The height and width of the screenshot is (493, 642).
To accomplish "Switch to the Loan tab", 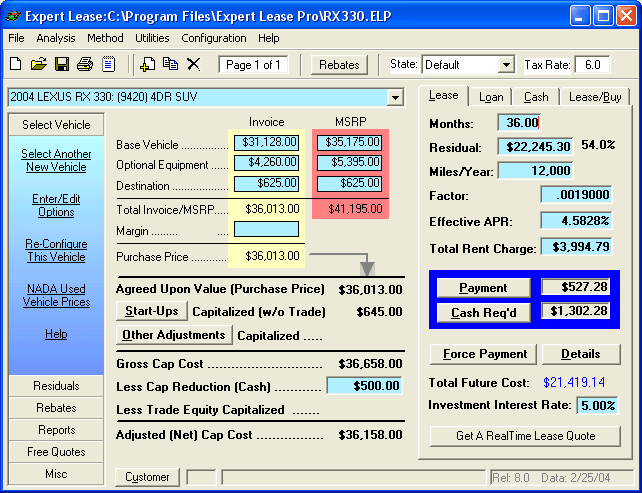I will point(491,97).
